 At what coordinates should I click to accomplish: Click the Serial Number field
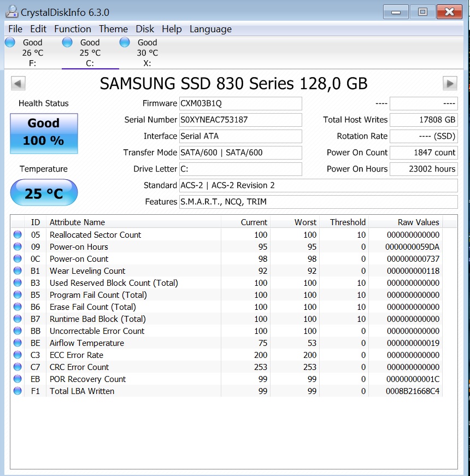(240, 120)
